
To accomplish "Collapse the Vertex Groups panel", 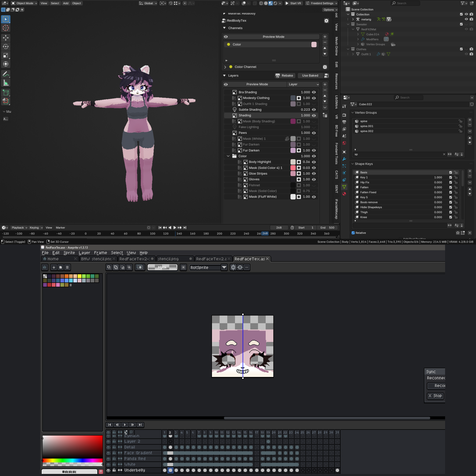I will 353,112.
